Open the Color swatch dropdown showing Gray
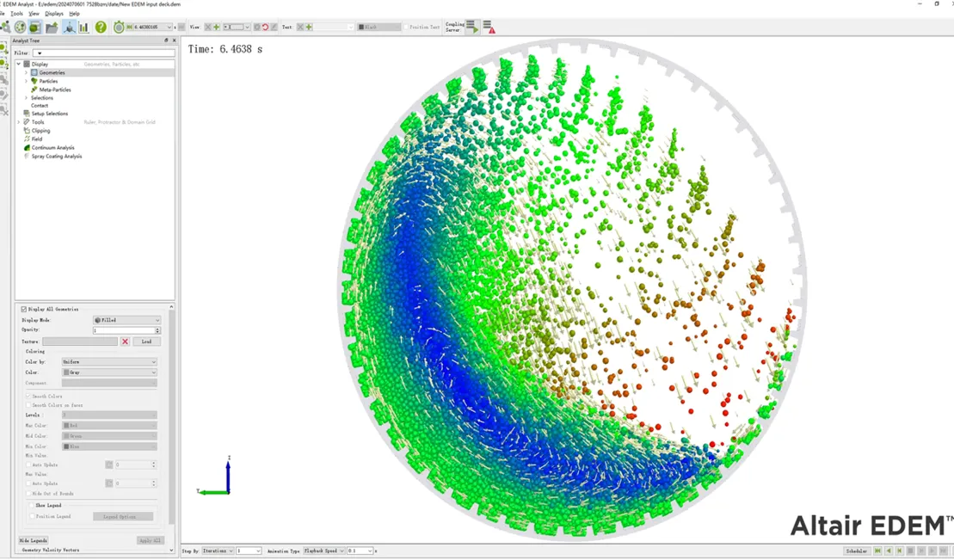This screenshot has width=954, height=560. pyautogui.click(x=108, y=372)
